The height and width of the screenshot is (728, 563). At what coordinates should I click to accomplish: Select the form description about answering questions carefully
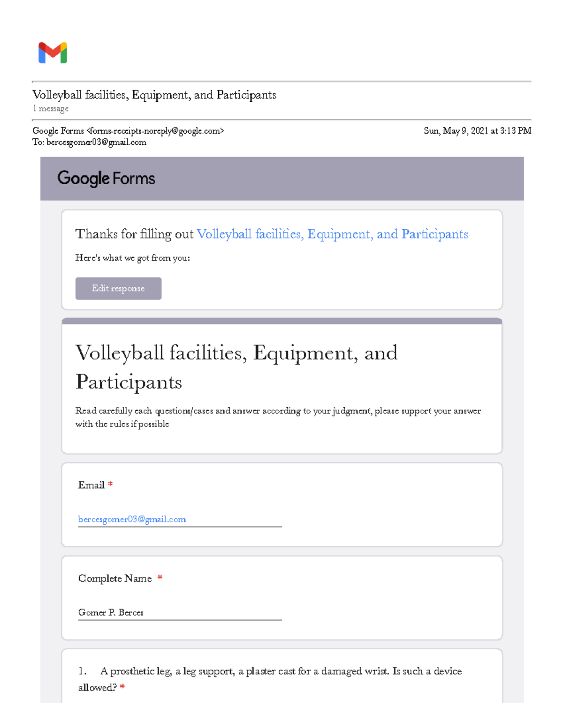coord(278,417)
